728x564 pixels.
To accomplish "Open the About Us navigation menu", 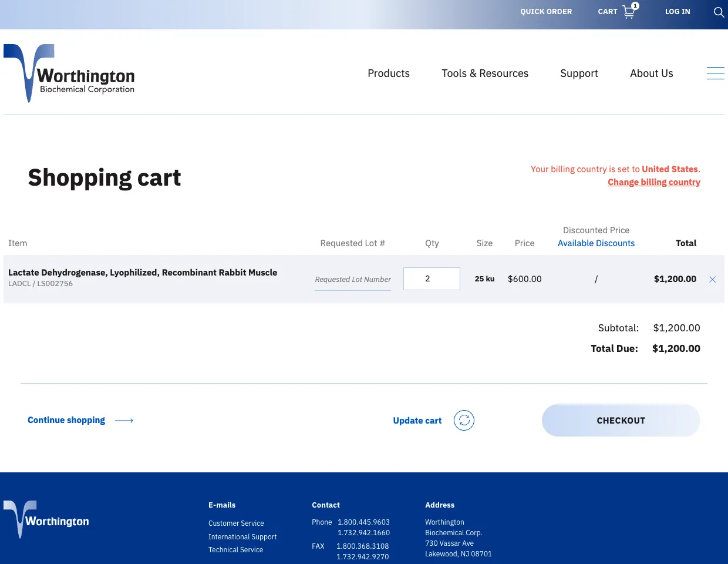I will [651, 73].
